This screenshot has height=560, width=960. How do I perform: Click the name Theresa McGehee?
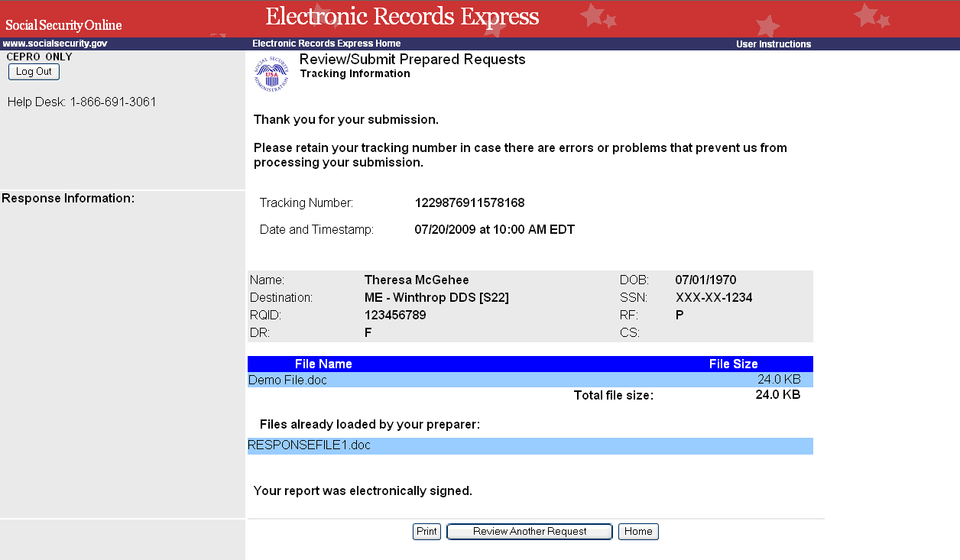(x=417, y=280)
